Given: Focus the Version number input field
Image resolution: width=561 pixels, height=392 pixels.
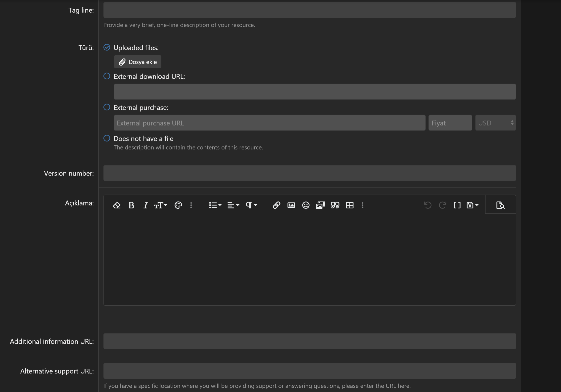Looking at the screenshot, I should (x=310, y=173).
